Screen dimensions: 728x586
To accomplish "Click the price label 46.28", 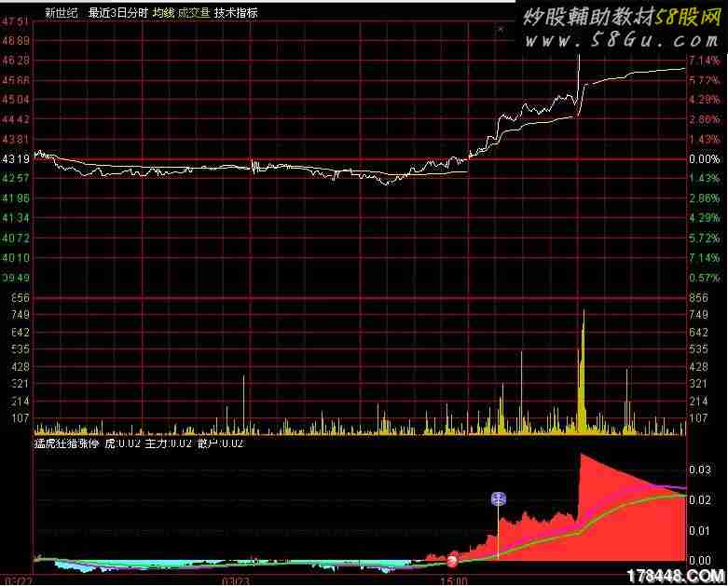I will (16, 60).
